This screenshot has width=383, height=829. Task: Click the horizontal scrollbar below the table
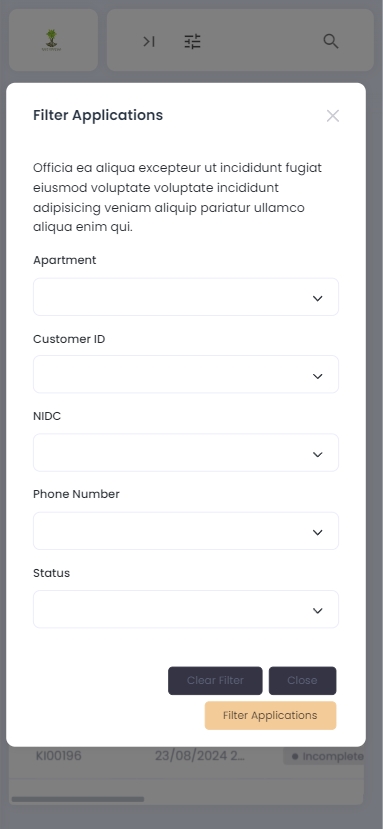point(78,799)
